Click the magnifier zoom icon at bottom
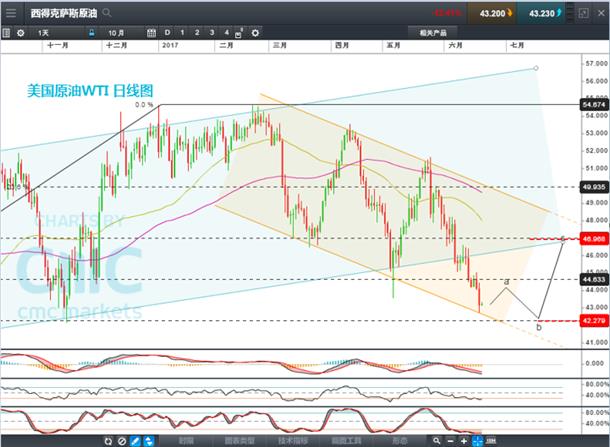This screenshot has height=447, width=610. pos(437,441)
